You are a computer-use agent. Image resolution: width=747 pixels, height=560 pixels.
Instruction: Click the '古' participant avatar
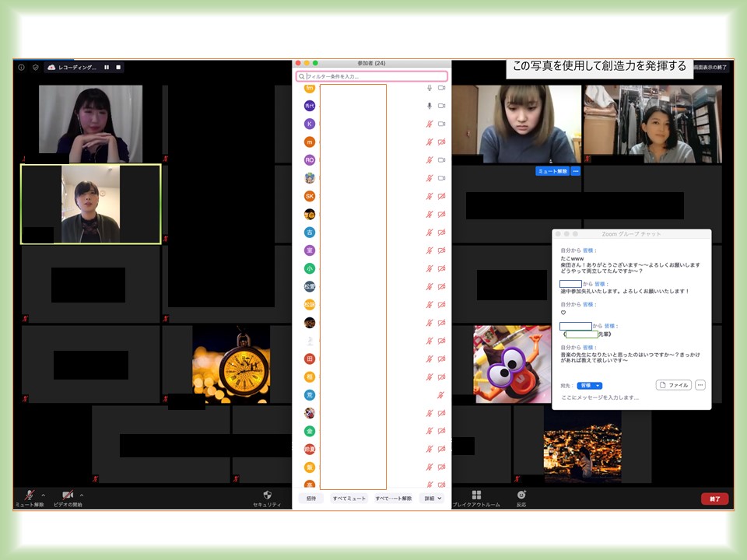[310, 233]
